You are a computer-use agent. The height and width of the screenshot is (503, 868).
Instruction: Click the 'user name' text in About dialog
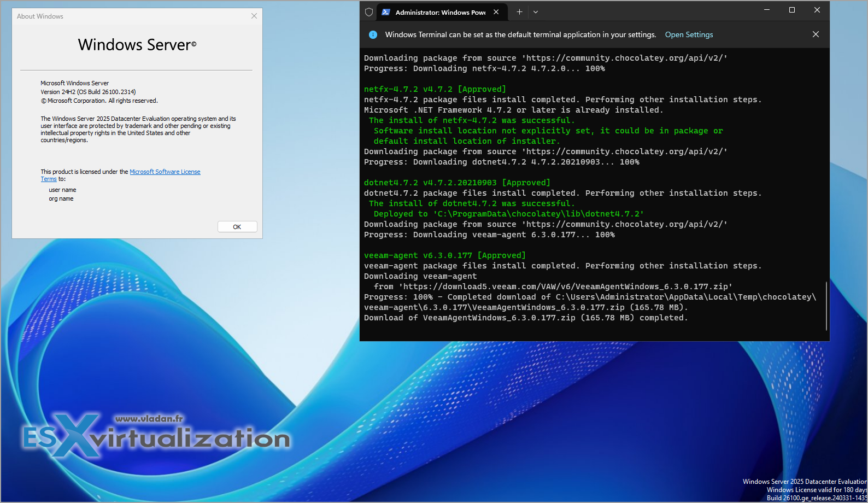click(x=62, y=190)
